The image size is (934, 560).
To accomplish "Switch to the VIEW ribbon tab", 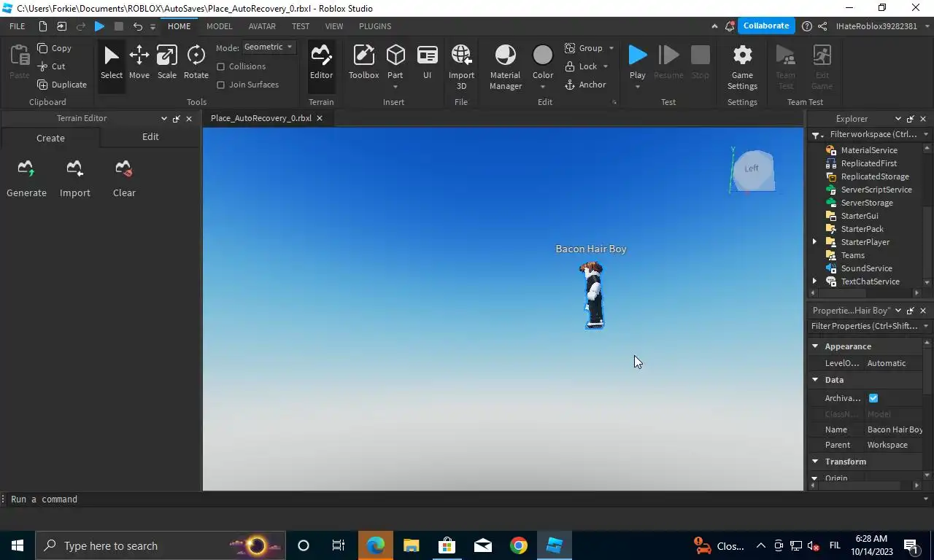I will 334,26.
